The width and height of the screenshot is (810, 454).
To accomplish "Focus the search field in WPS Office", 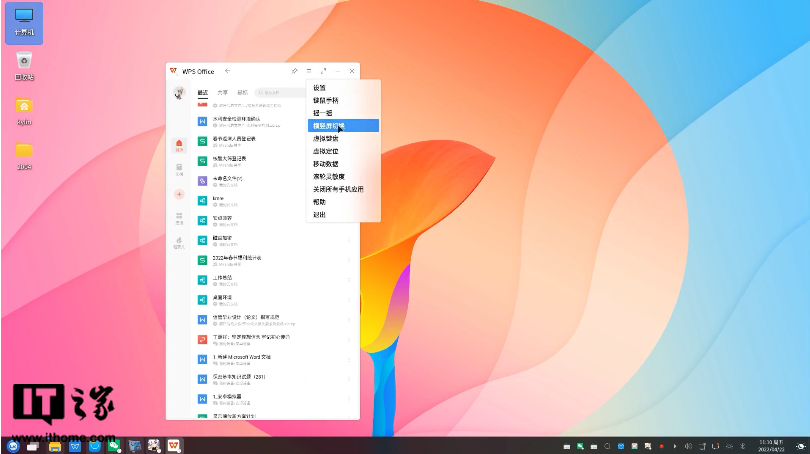I will click(x=279, y=92).
